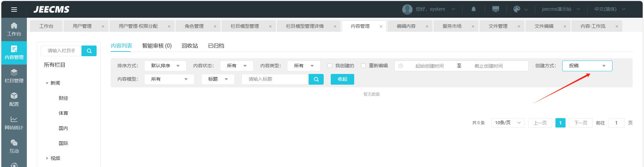
Task: Open 栏目管理 in the sidebar
Action: pyautogui.click(x=14, y=76)
